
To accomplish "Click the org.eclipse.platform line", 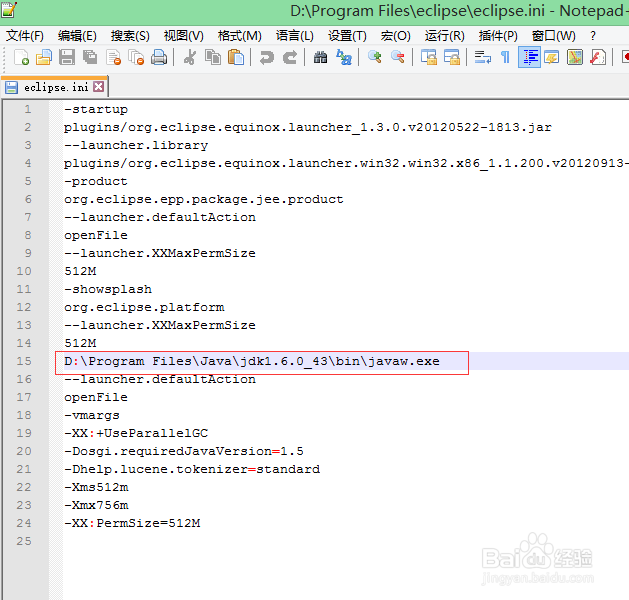I will point(144,307).
